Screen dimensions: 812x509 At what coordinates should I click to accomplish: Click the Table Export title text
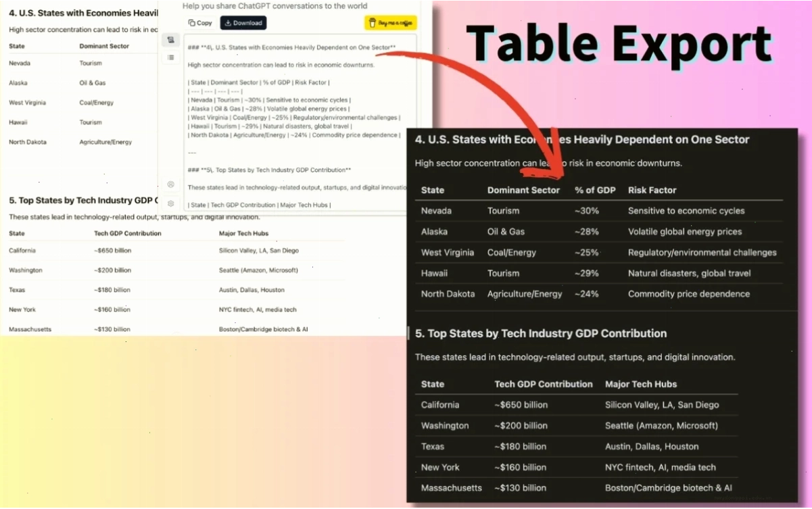click(619, 43)
